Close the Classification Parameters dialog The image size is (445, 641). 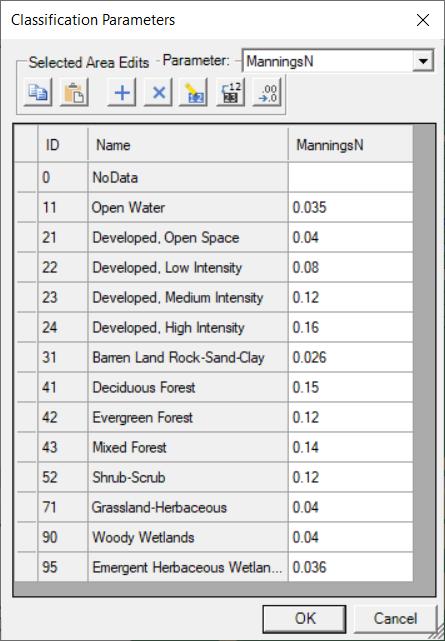pyautogui.click(x=423, y=20)
